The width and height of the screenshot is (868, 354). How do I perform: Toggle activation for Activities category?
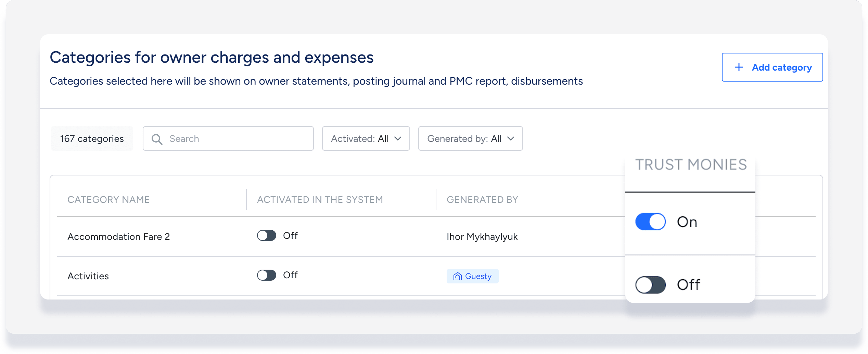pos(267,275)
